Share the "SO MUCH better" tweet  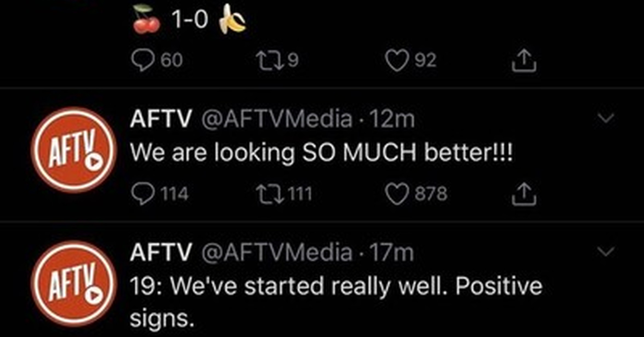[x=524, y=194]
